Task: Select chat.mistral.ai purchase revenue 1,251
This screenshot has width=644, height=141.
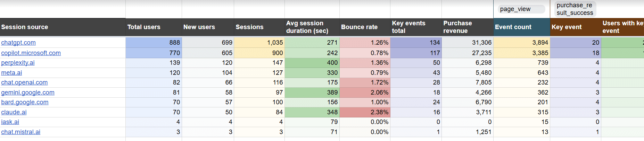Action: click(x=468, y=132)
